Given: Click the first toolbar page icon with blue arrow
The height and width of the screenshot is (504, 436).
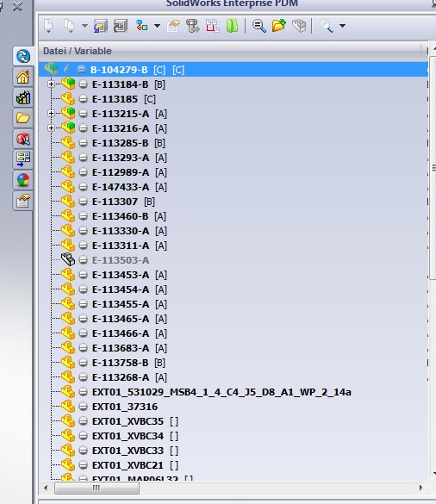Looking at the screenshot, I should (48, 26).
